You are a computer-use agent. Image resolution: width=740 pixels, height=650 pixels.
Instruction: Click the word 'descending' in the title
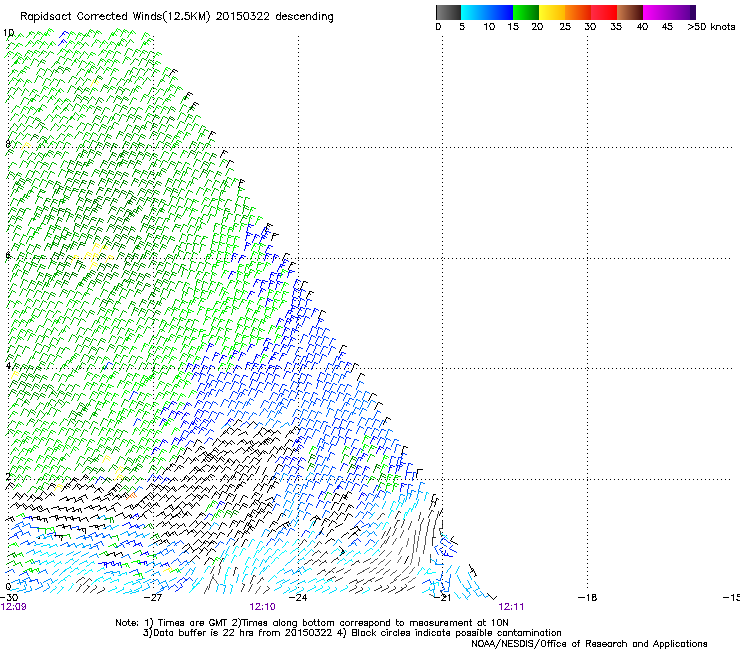[304, 17]
